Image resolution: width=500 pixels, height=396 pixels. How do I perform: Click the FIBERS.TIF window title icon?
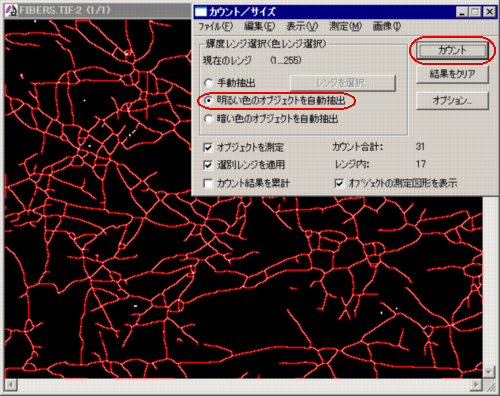[11, 10]
